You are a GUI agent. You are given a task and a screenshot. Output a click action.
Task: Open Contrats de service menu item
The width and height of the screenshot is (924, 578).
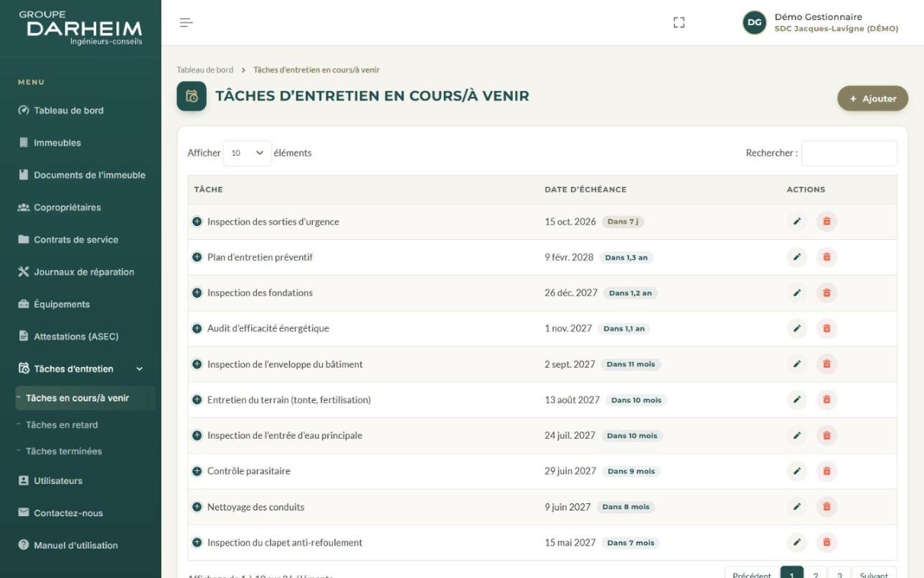click(76, 240)
